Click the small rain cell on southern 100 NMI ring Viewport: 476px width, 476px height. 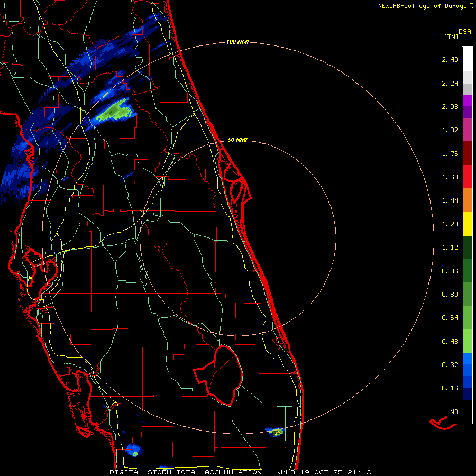(276, 432)
